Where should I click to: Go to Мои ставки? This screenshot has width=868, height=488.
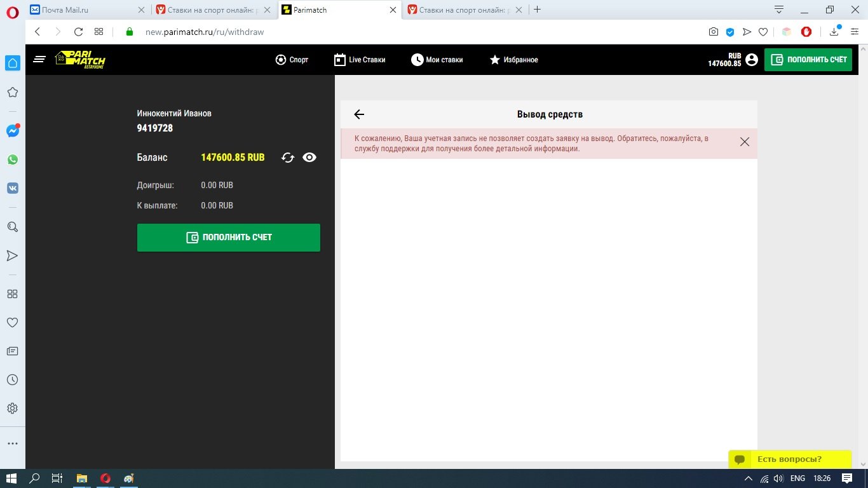click(x=437, y=60)
